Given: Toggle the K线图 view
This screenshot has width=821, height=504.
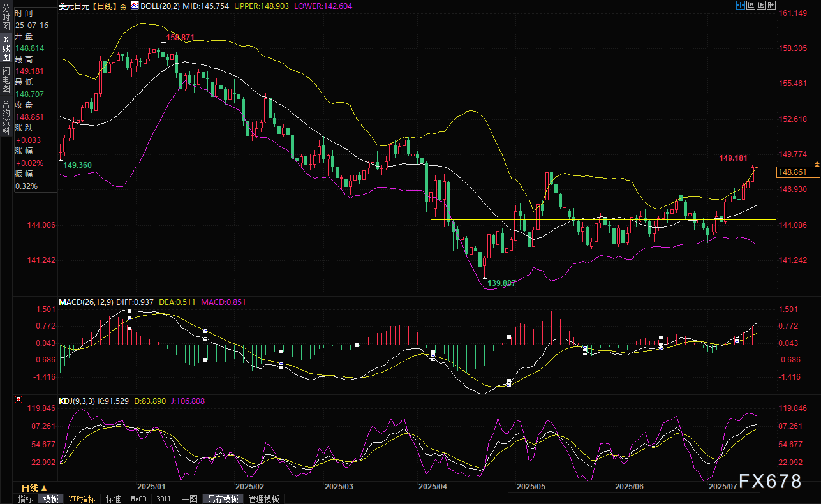Looking at the screenshot, I should pyautogui.click(x=6, y=48).
